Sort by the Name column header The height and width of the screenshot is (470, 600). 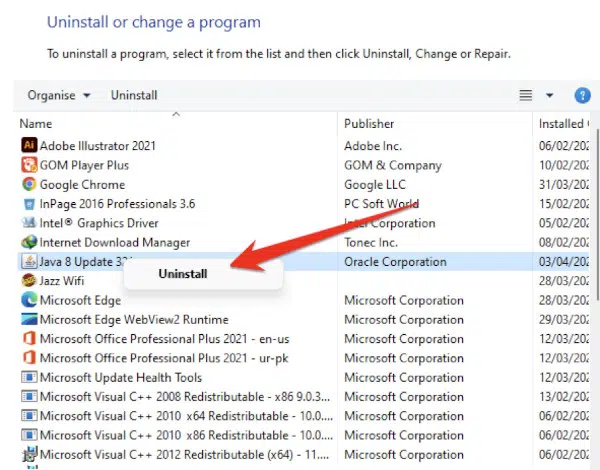(x=36, y=124)
